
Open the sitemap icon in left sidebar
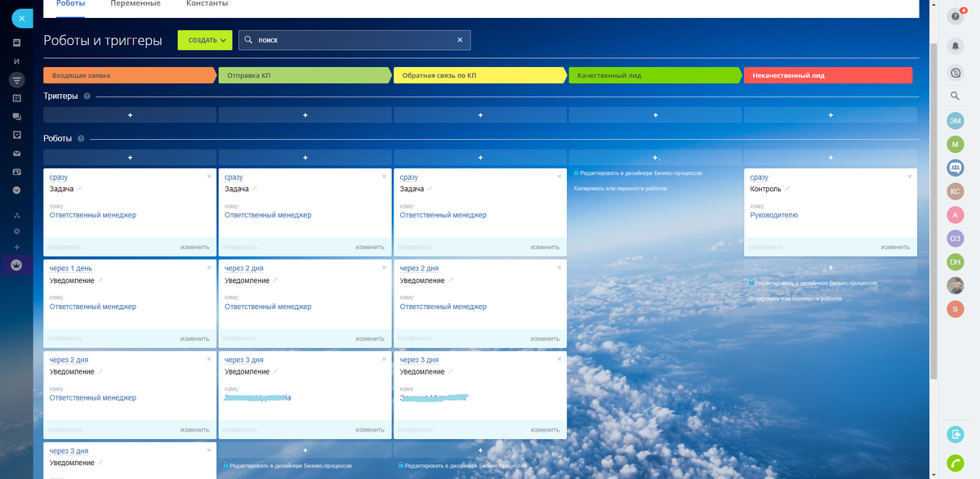coord(16,216)
